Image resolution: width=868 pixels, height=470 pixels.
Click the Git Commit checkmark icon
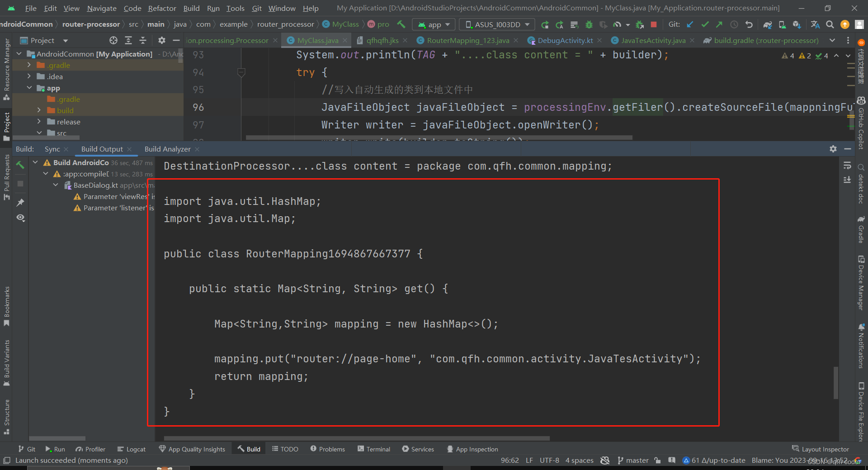pyautogui.click(x=705, y=24)
